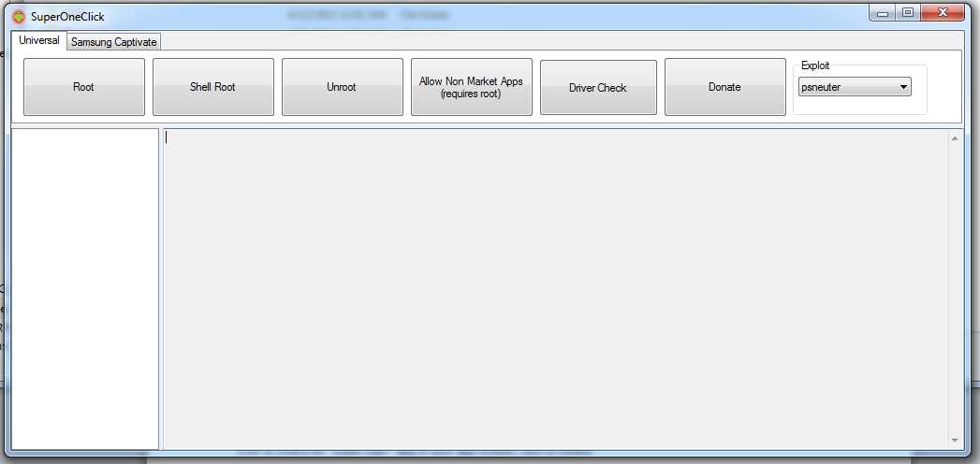The height and width of the screenshot is (464, 980).
Task: Click the log area's vertical scrollbar track
Action: click(x=955, y=288)
